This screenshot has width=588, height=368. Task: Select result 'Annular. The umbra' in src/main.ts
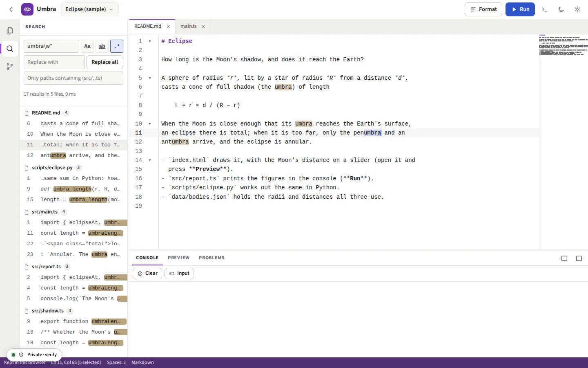[73, 254]
